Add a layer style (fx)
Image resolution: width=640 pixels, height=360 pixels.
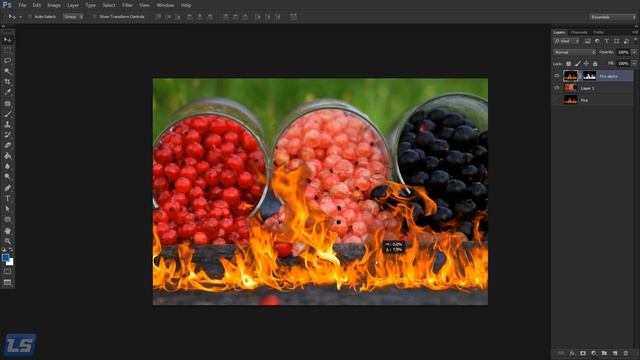coord(572,353)
